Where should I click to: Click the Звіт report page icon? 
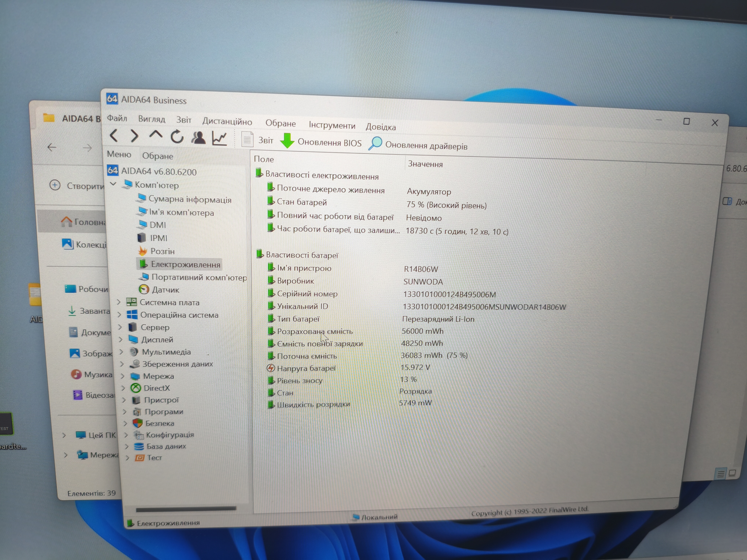247,139
